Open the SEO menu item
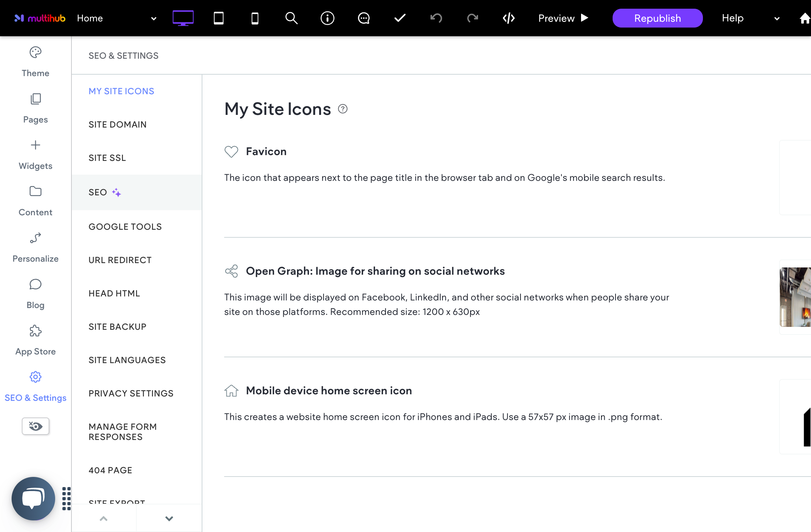 [137, 192]
